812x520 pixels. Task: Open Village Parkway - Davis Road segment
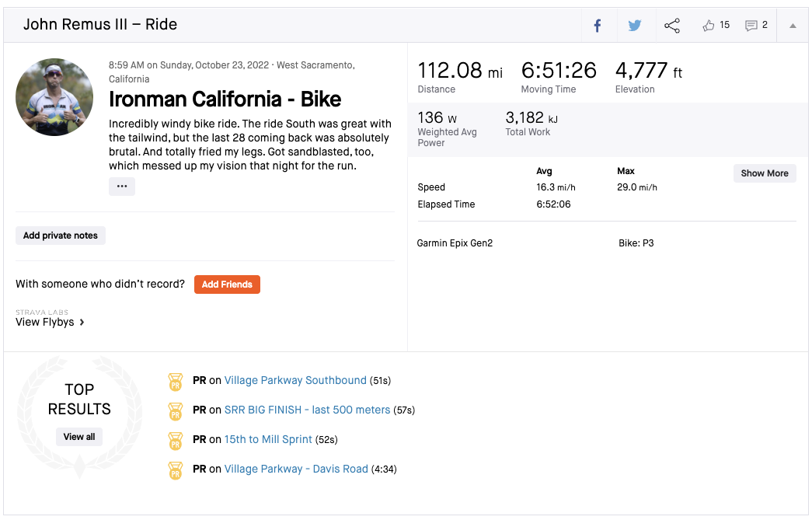pyautogui.click(x=296, y=469)
